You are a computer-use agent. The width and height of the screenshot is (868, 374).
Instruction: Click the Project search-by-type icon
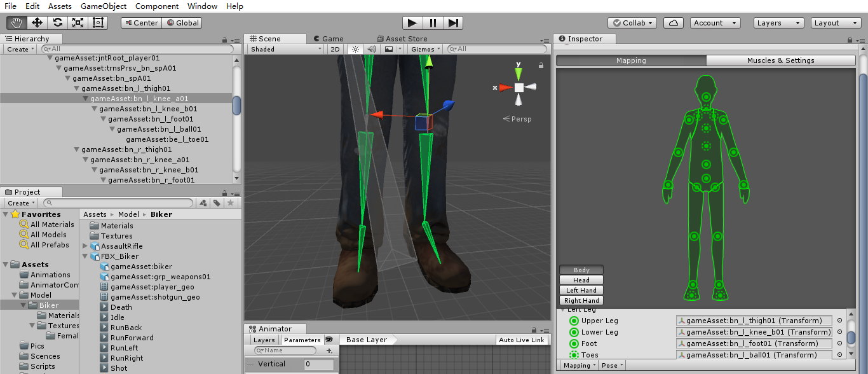coord(203,203)
